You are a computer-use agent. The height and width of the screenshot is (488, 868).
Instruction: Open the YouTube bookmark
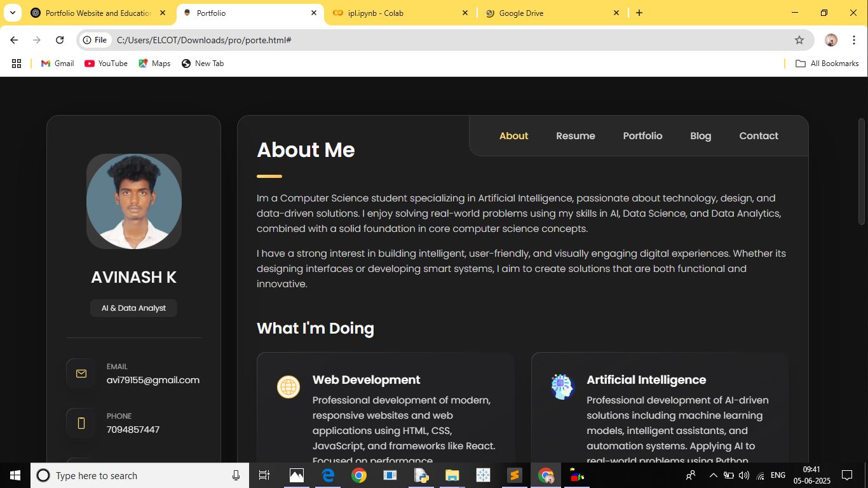point(106,64)
